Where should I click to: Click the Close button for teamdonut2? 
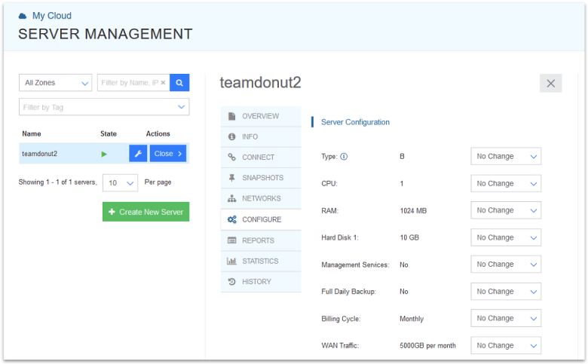[168, 153]
